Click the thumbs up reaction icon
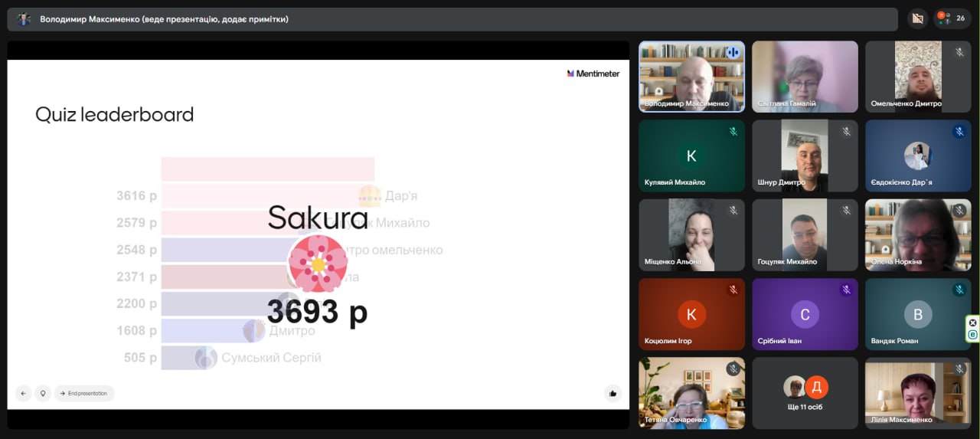Image resolution: width=980 pixels, height=439 pixels. (x=612, y=394)
